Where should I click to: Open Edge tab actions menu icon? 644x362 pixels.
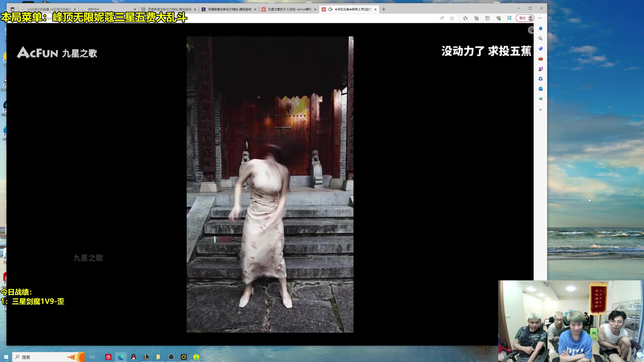point(13,9)
